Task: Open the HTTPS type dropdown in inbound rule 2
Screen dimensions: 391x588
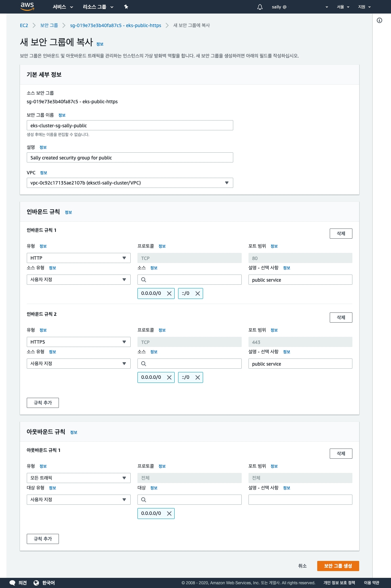Action: coord(79,342)
